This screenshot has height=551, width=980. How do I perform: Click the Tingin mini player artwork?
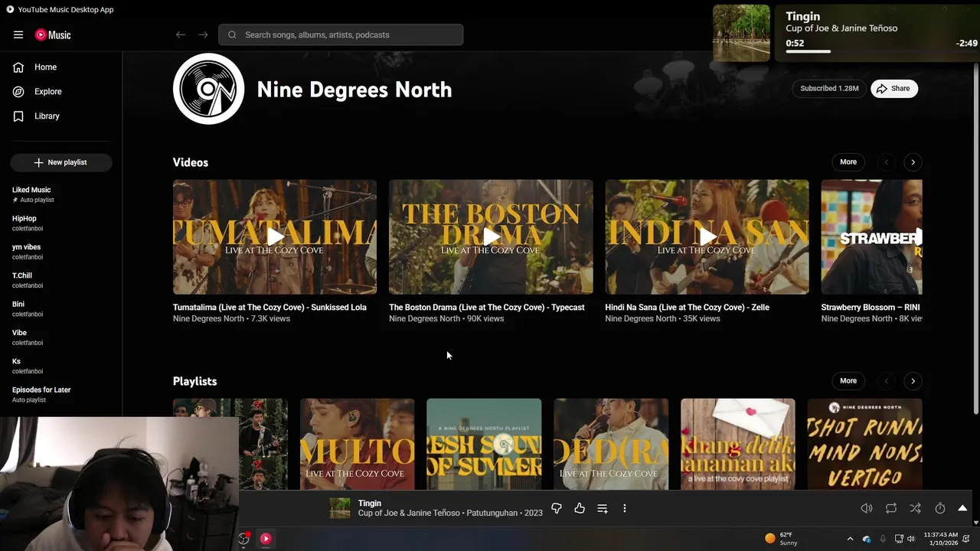pyautogui.click(x=741, y=33)
